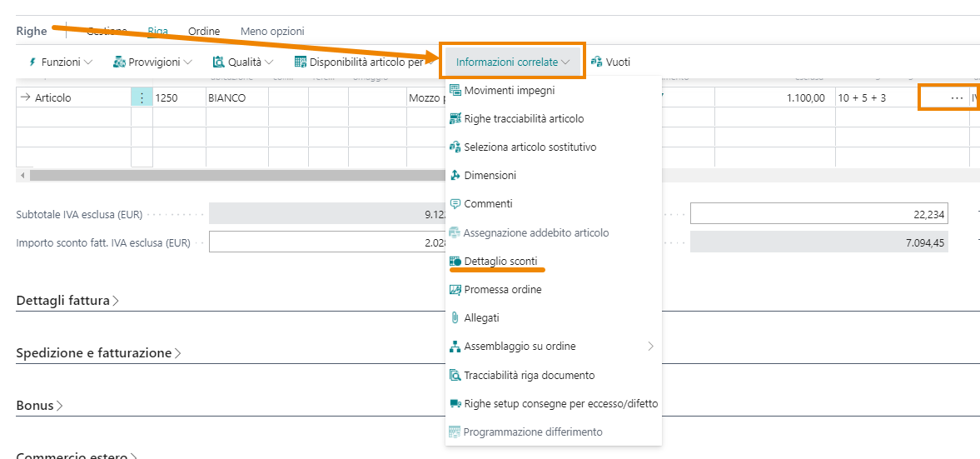
Task: Open Movimenti impegni from the menu
Action: [x=509, y=90]
